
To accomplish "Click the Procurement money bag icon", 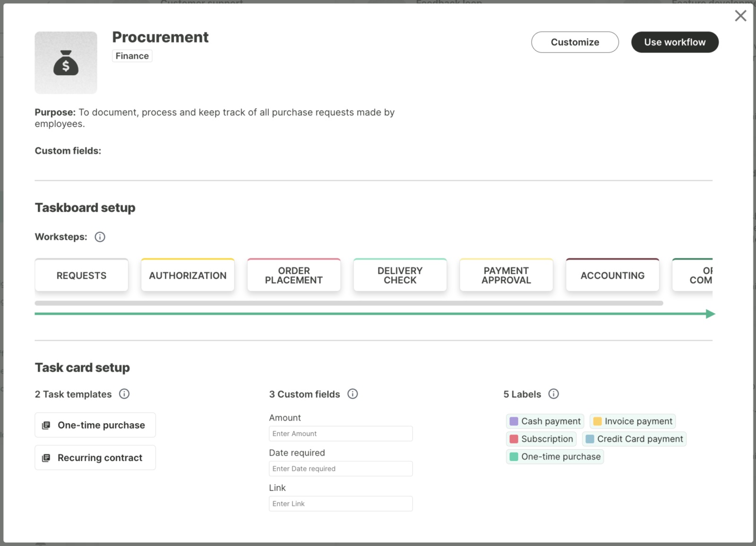I will (x=66, y=63).
